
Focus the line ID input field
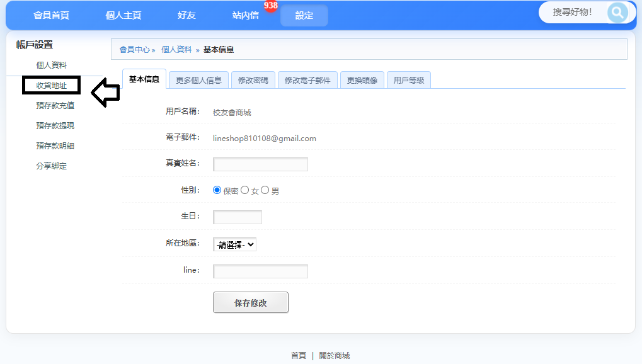click(x=260, y=271)
